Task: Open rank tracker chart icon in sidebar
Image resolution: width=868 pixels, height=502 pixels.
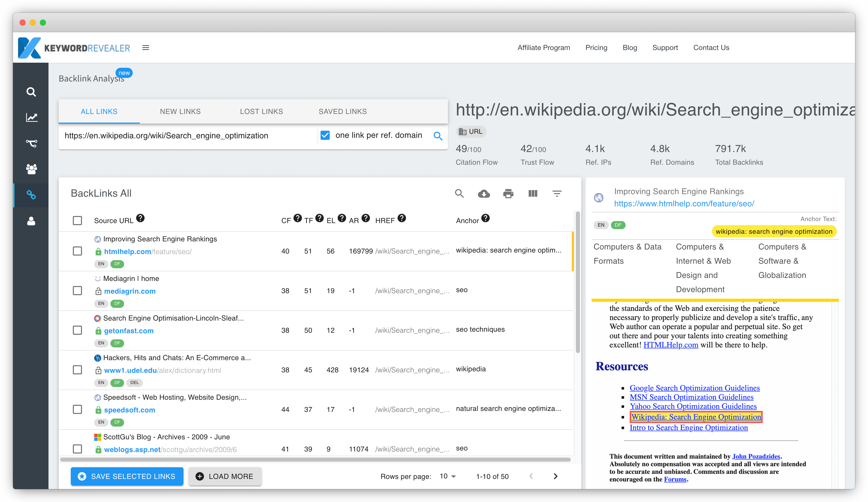Action: [32, 118]
